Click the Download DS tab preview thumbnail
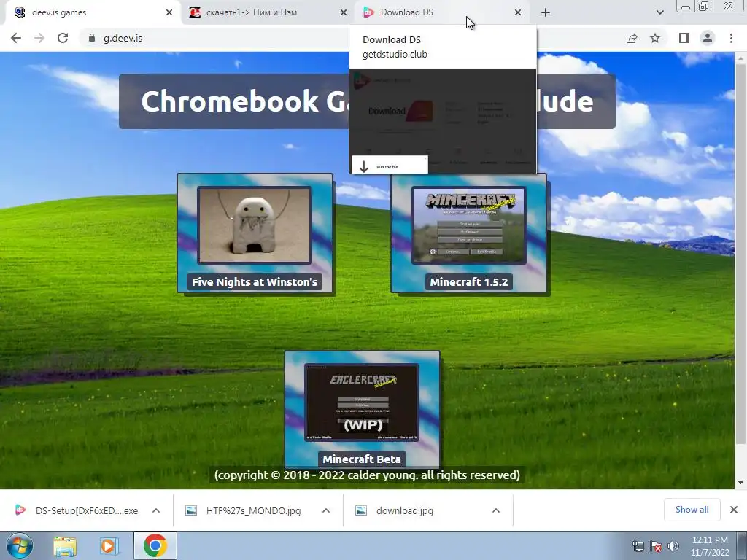Image resolution: width=747 pixels, height=560 pixels. [443, 121]
